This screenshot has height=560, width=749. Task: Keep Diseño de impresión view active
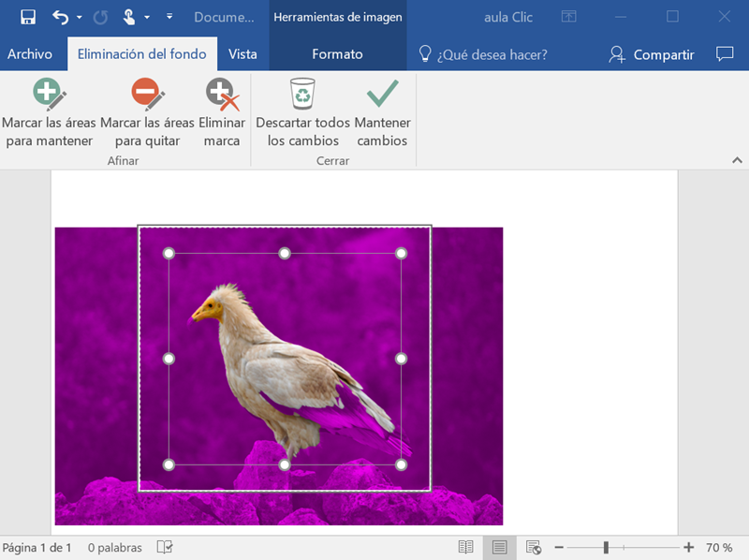point(499,547)
